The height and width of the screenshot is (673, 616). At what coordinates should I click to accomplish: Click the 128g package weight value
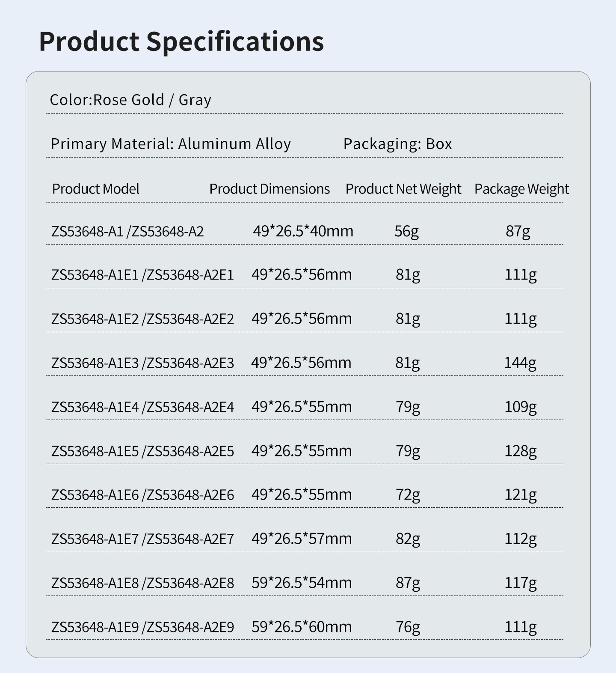click(x=521, y=451)
